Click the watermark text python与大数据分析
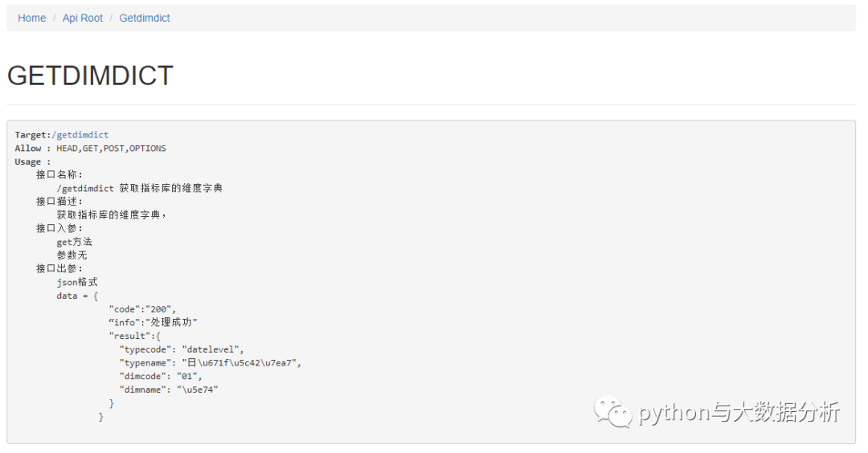The height and width of the screenshot is (453, 868). 739,413
